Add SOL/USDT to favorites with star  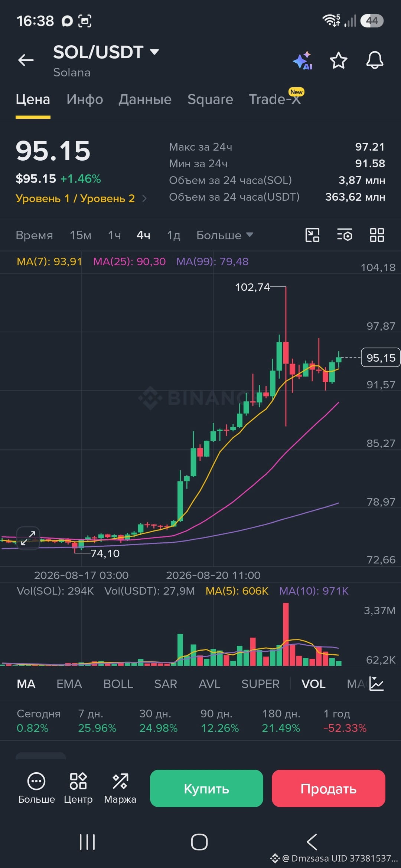[339, 60]
